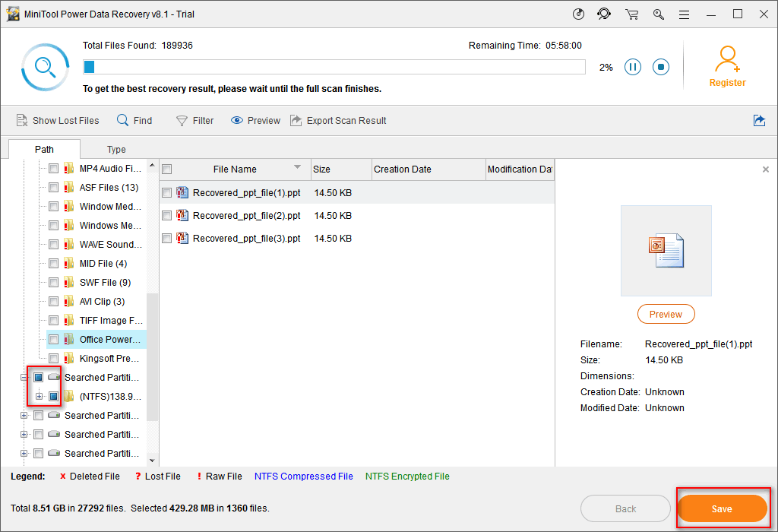Image resolution: width=778 pixels, height=532 pixels.
Task: Tick the Office Power... folder checkbox
Action: tap(54, 340)
